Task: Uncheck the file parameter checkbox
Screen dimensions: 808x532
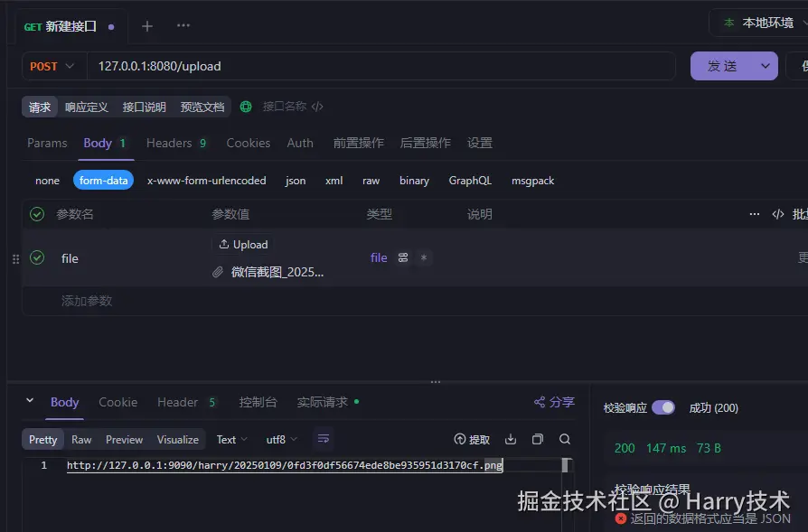Action: click(x=37, y=257)
